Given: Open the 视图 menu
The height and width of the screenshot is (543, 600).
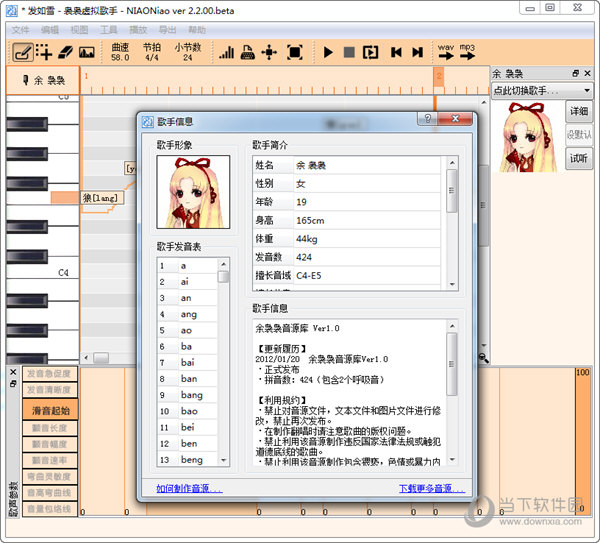Looking at the screenshot, I should pyautogui.click(x=79, y=30).
